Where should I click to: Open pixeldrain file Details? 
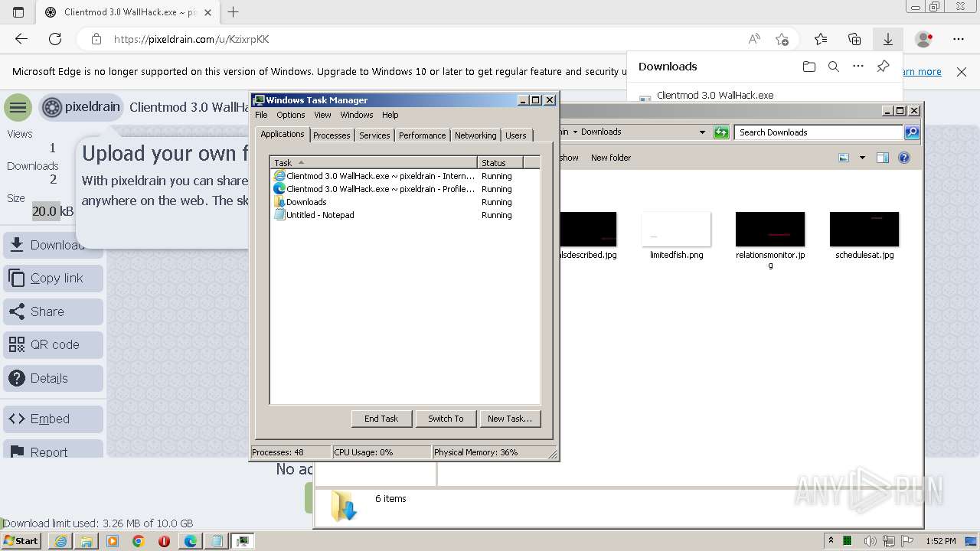pyautogui.click(x=53, y=378)
